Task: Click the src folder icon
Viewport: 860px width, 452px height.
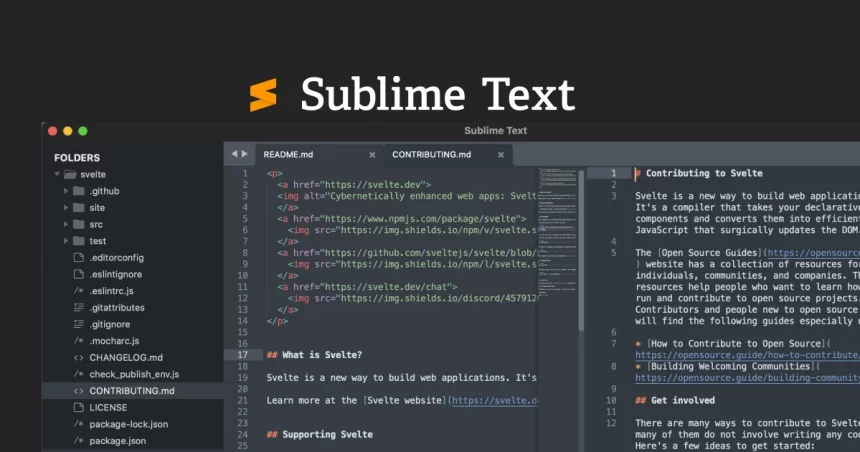Action: coord(79,224)
